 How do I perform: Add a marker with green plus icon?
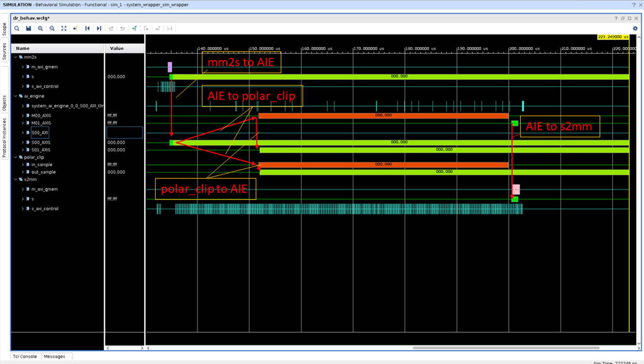tap(134, 28)
